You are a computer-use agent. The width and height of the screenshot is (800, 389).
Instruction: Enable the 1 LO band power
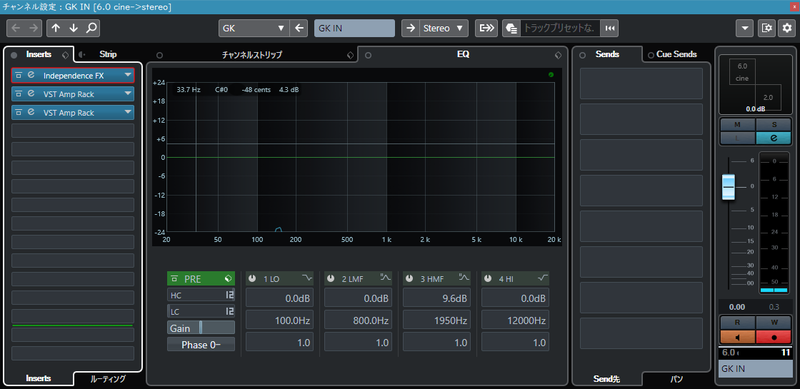(x=253, y=279)
